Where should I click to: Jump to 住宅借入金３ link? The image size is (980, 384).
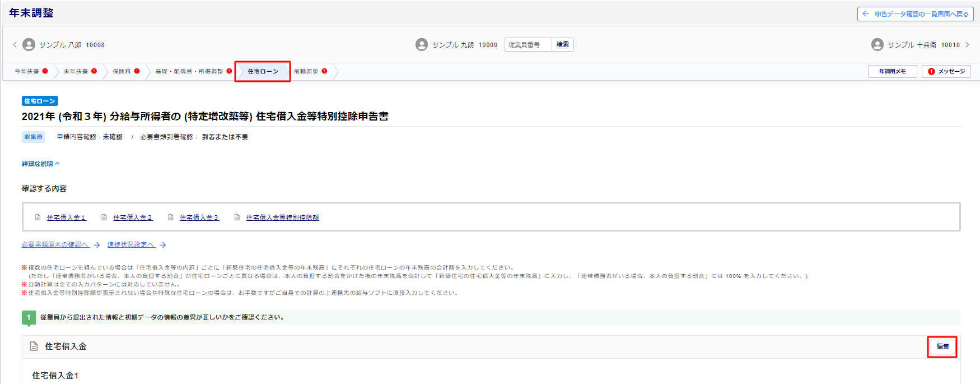pos(199,218)
